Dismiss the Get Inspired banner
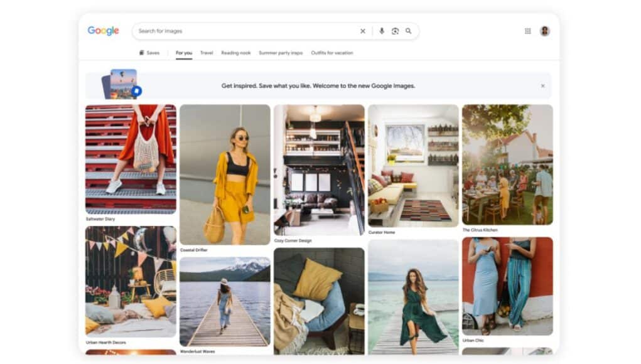This screenshot has height=364, width=641. tap(542, 86)
